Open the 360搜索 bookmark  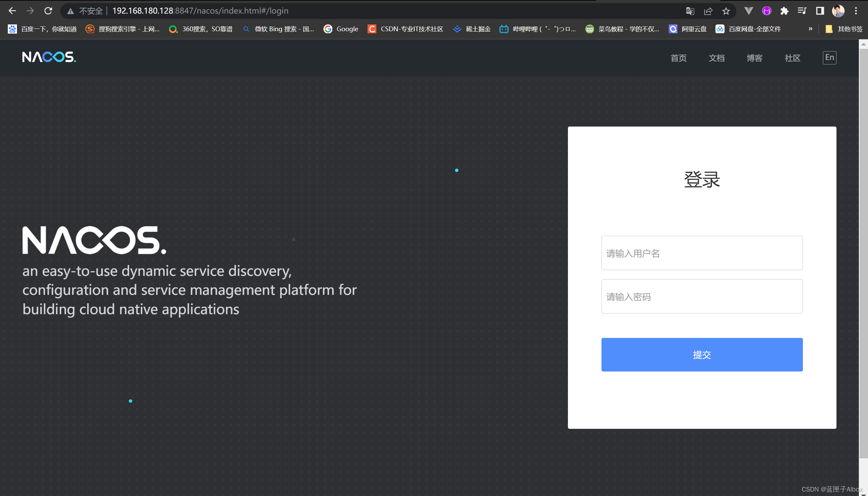point(201,29)
